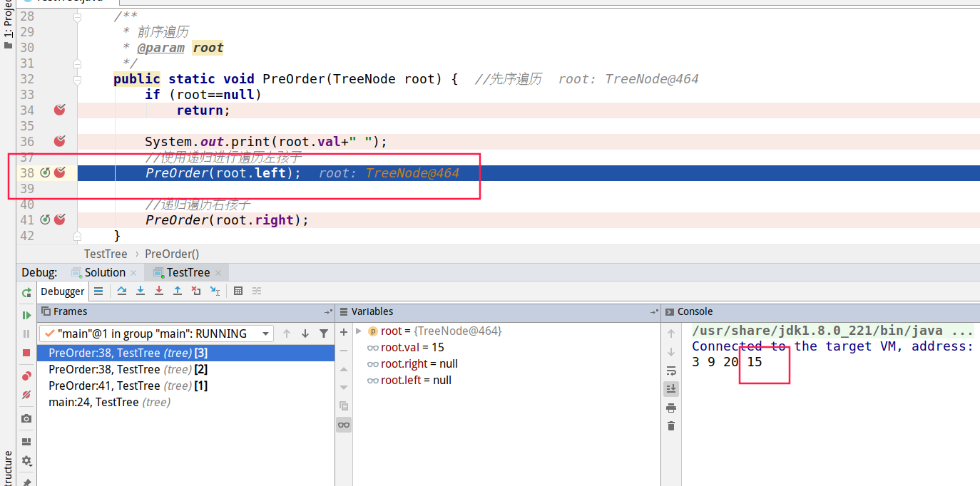
Task: Open the thread selector dropdown
Action: [x=156, y=334]
